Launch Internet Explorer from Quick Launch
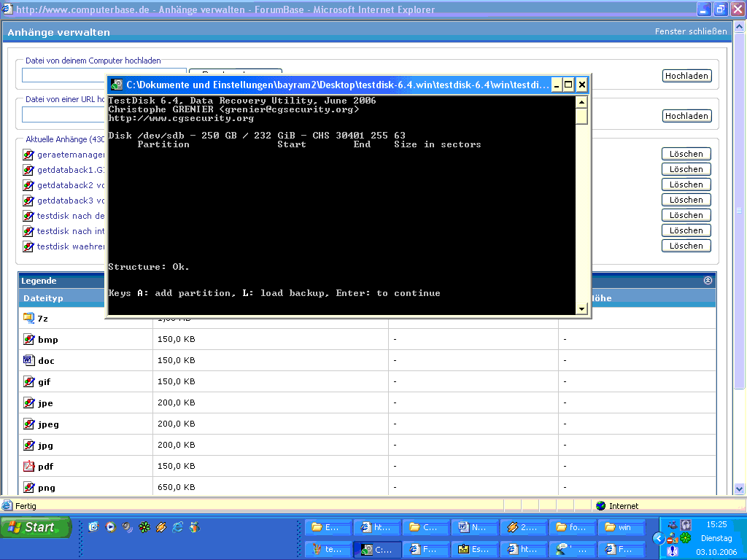The height and width of the screenshot is (560, 747). point(177,527)
